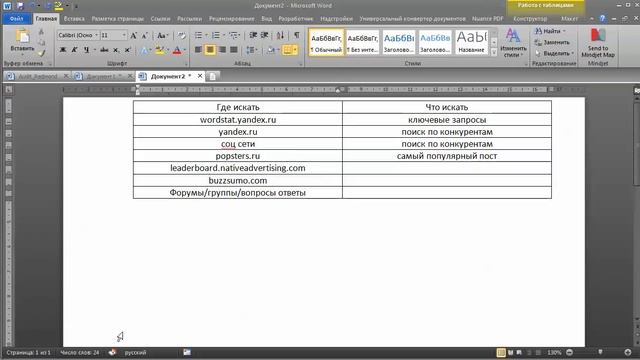
Task: Toggle underline (Ч) formatting
Action: click(x=86, y=50)
